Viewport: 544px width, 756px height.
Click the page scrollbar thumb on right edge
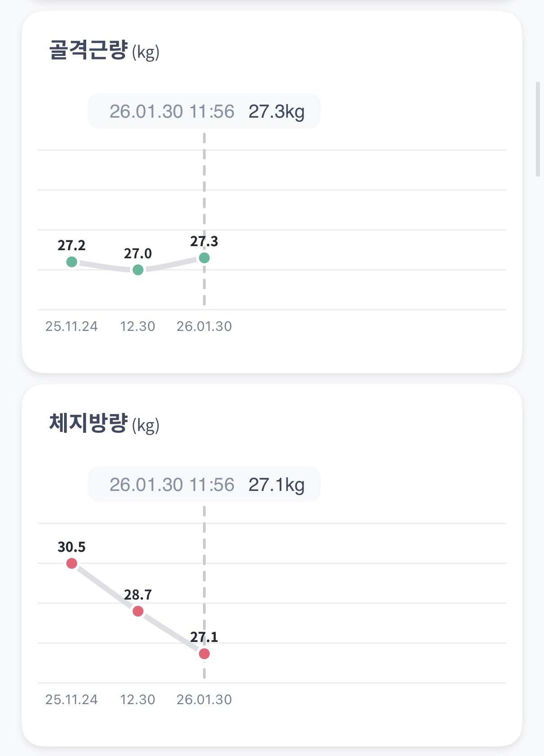[538, 129]
